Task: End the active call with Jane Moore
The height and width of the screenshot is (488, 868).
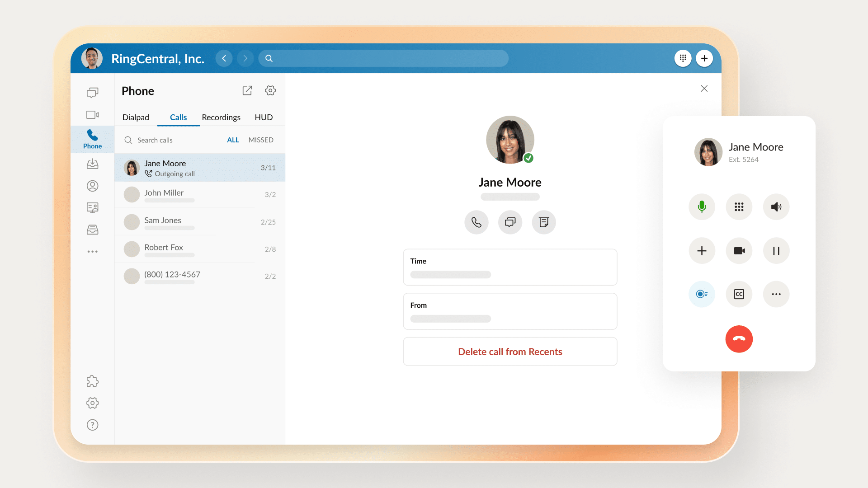Action: (739, 339)
